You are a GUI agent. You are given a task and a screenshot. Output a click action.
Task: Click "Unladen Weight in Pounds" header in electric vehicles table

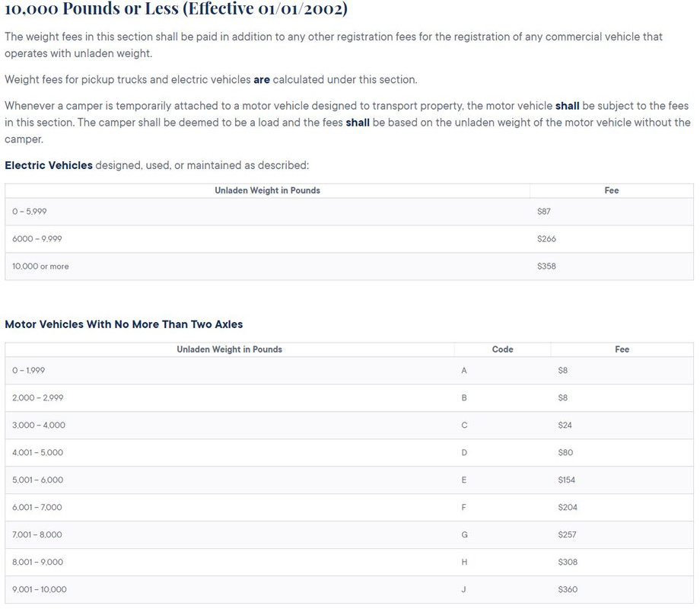tap(267, 190)
